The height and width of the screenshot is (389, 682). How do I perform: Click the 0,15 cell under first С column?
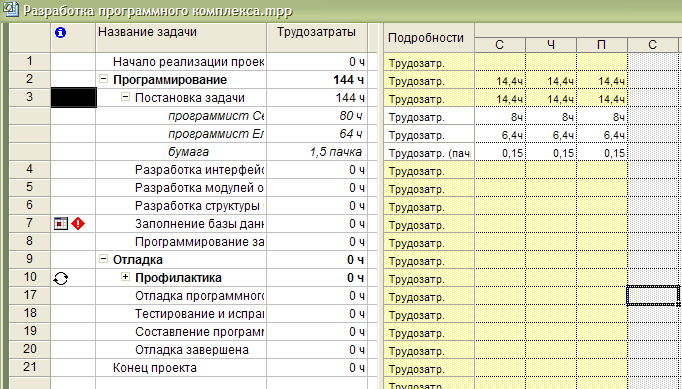pos(500,153)
